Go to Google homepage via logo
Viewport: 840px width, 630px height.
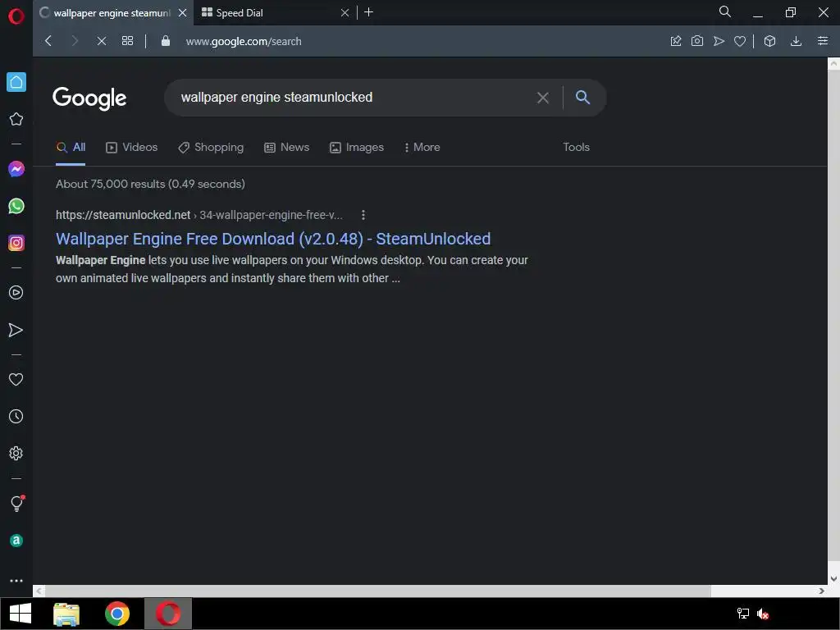point(89,98)
